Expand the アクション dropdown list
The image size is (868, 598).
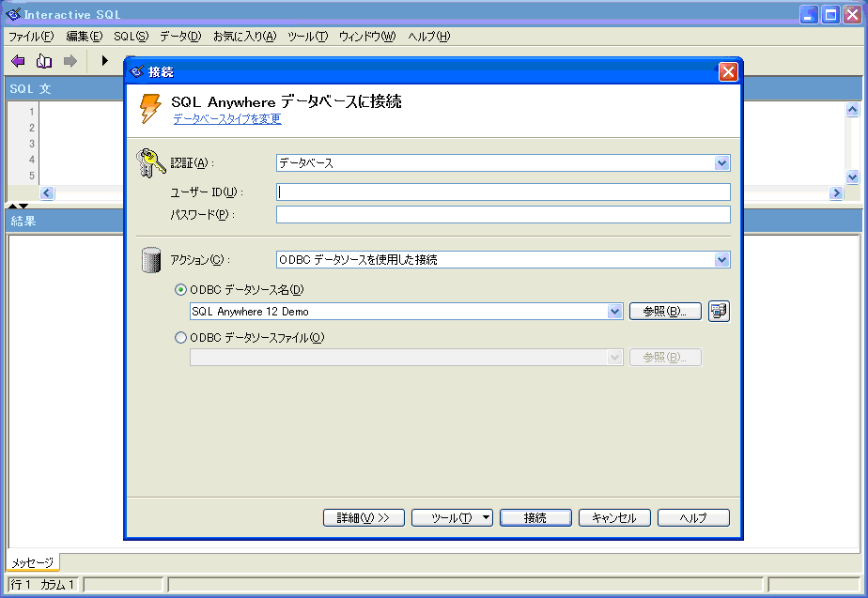pyautogui.click(x=721, y=260)
